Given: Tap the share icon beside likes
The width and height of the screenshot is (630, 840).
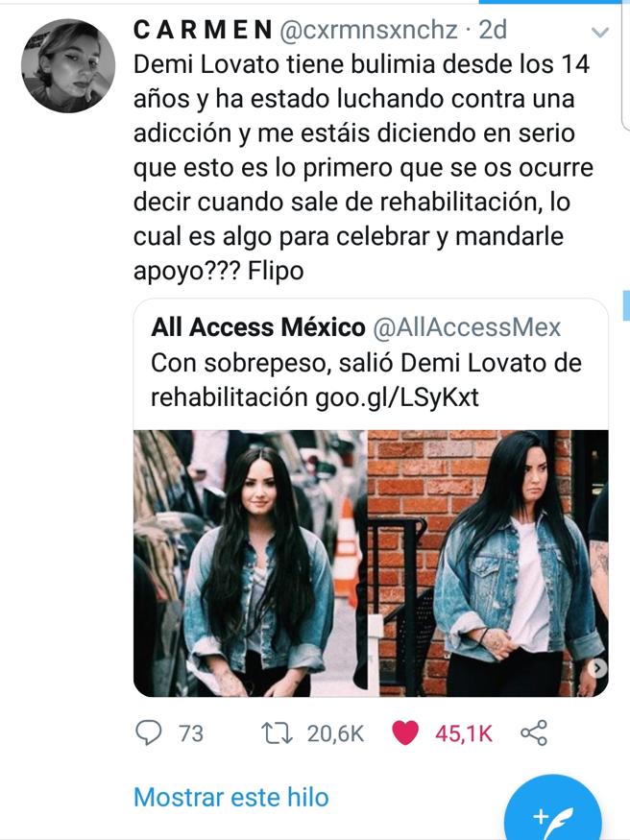Looking at the screenshot, I should [534, 732].
